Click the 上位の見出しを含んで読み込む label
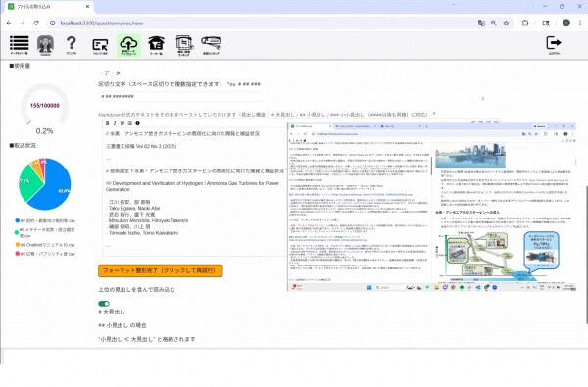 pos(136,289)
